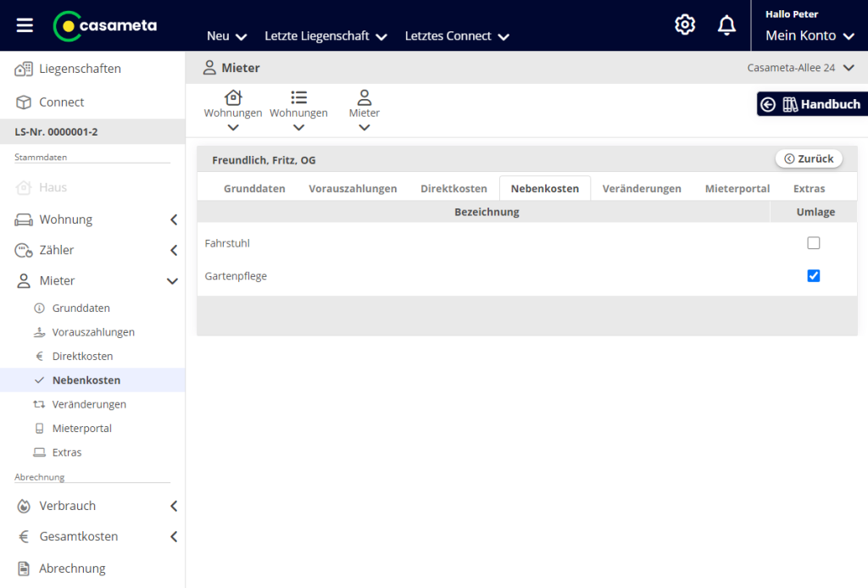This screenshot has height=588, width=868.
Task: Click the Grunddaten info icon in sidebar
Action: (39, 308)
